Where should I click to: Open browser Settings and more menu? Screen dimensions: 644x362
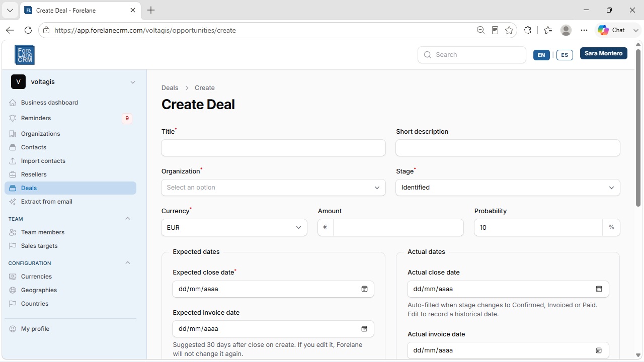(x=584, y=30)
